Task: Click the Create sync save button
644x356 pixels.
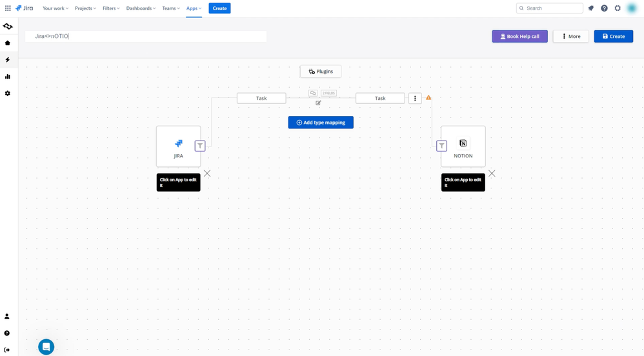Action: [x=614, y=37]
